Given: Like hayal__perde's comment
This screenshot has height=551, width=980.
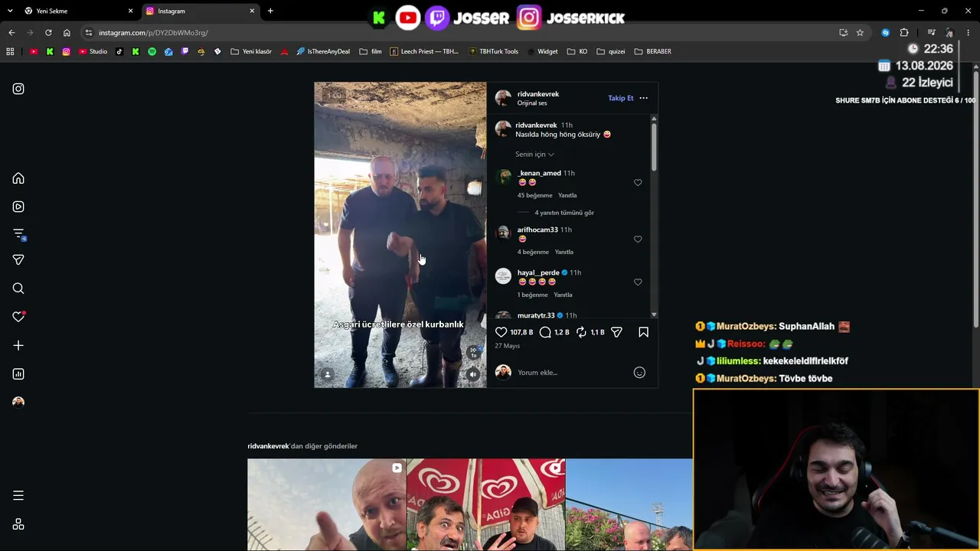Looking at the screenshot, I should [638, 282].
